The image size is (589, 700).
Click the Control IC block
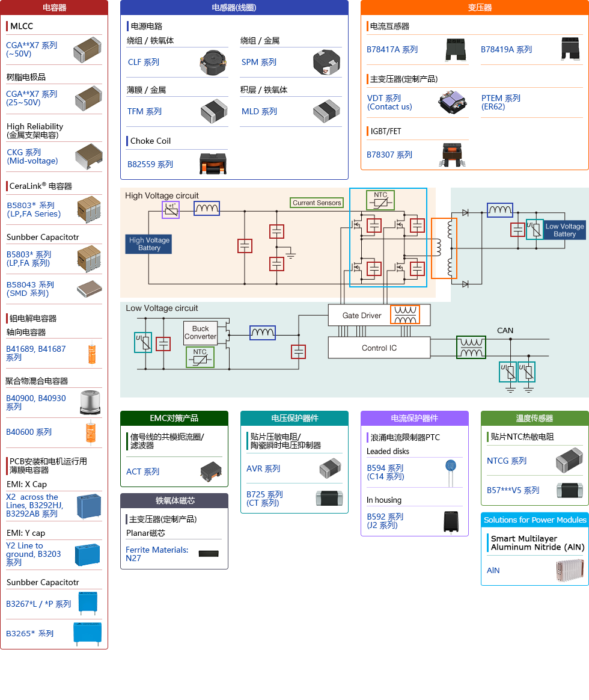(379, 348)
